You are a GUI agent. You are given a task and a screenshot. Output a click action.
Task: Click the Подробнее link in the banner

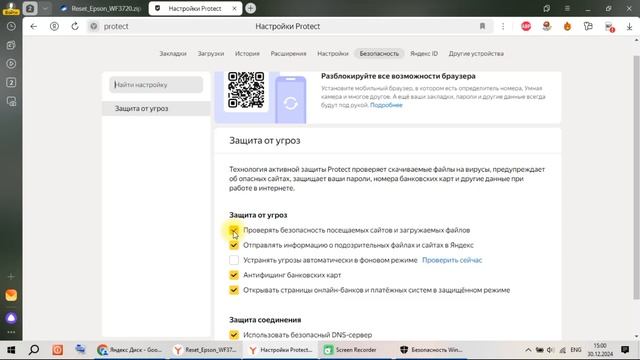point(386,105)
